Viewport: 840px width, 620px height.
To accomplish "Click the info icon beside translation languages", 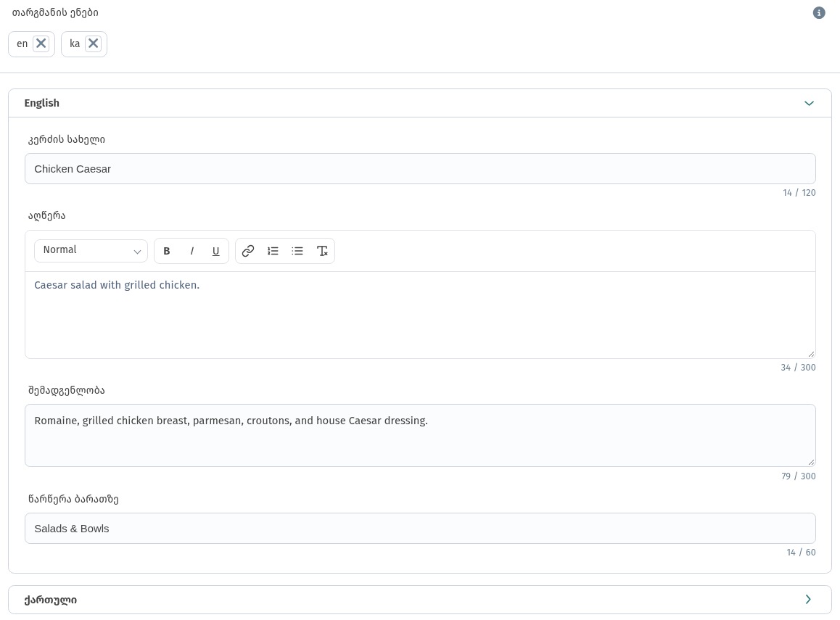I will tap(818, 12).
